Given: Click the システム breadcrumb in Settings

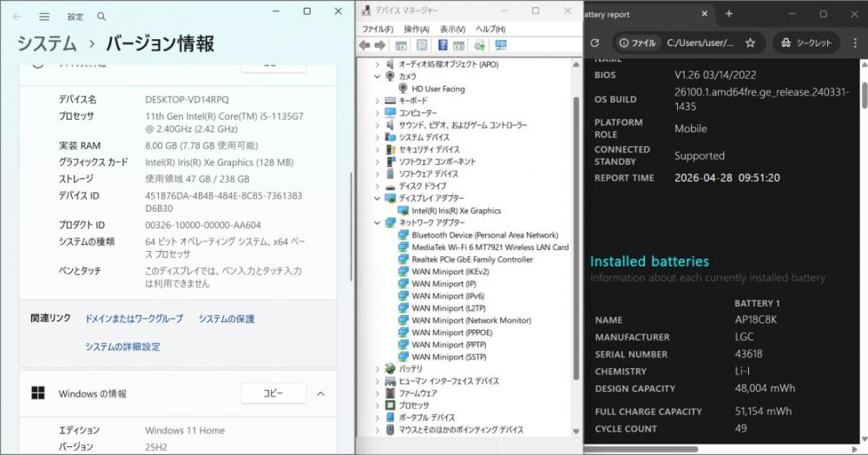Looking at the screenshot, I should pyautogui.click(x=47, y=43).
